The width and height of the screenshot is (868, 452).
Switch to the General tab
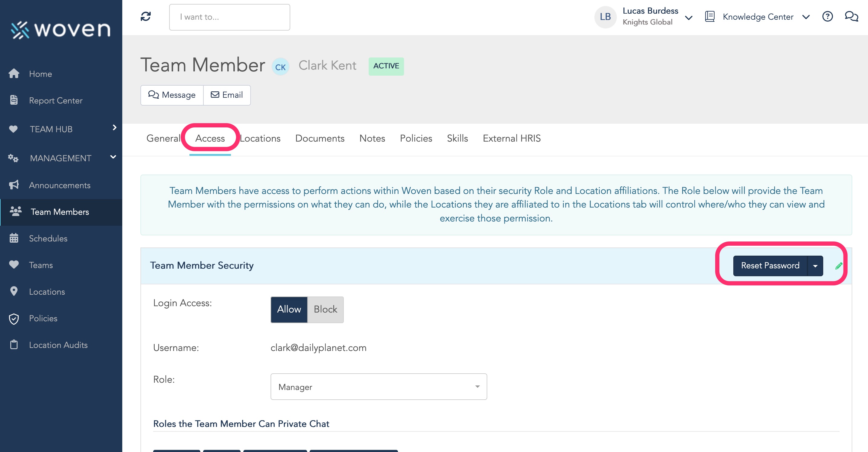163,139
